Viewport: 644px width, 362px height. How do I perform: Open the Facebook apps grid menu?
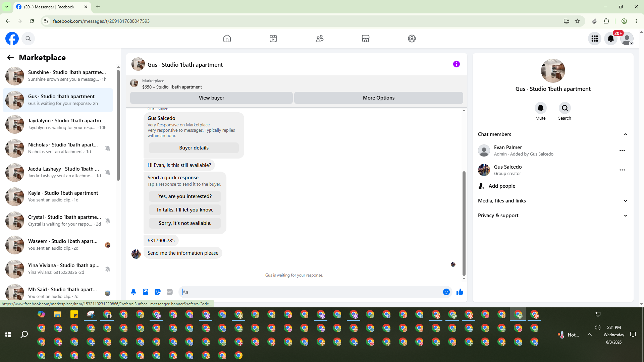pyautogui.click(x=595, y=39)
